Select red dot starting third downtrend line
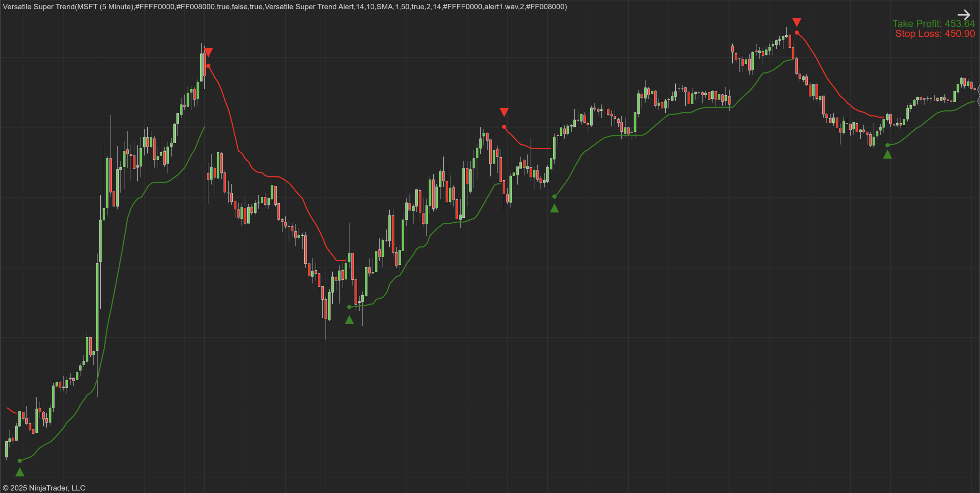This screenshot has height=493, width=980. (797, 33)
